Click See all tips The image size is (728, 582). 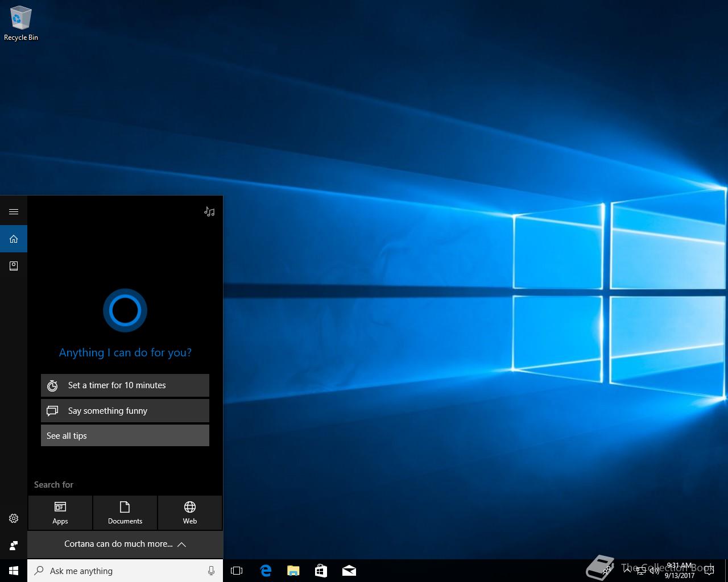(125, 435)
